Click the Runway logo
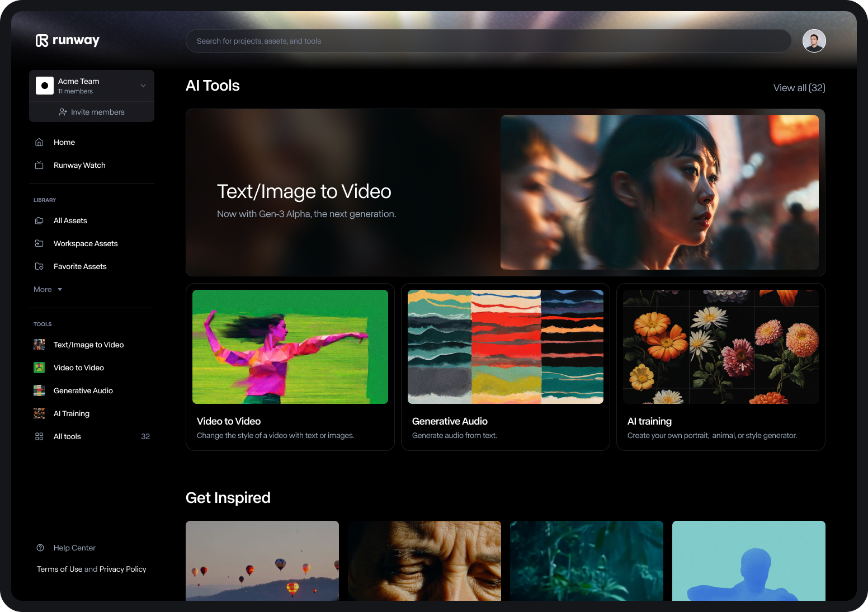Screen dimensions: 868x612 click(x=68, y=40)
